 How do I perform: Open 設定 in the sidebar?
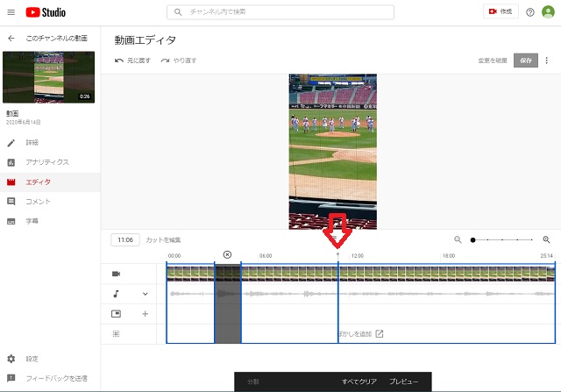(32, 359)
